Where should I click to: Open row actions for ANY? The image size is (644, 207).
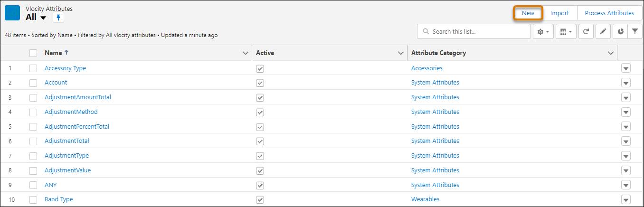point(626,185)
